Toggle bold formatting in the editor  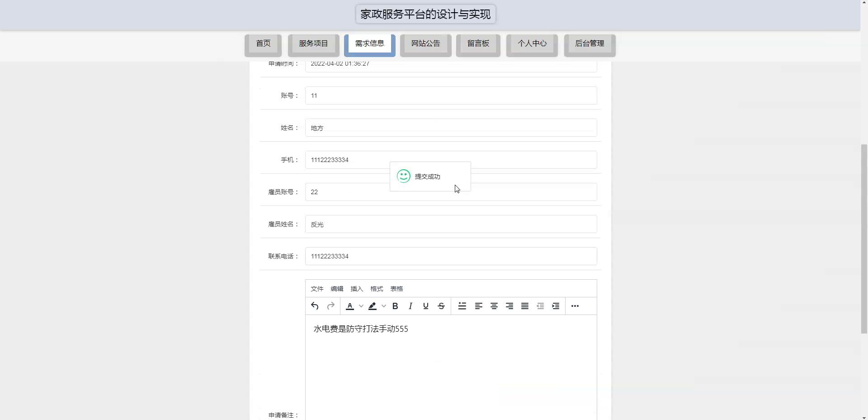(395, 306)
